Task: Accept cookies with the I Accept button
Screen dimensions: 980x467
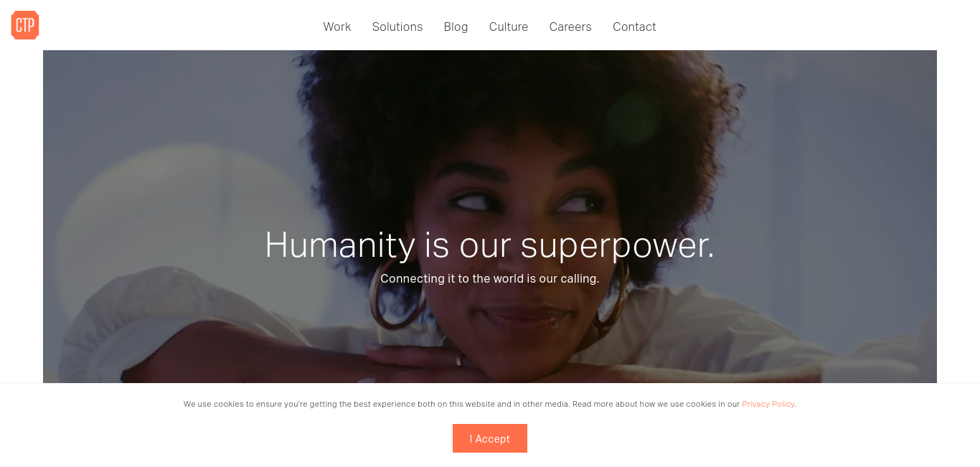Action: pyautogui.click(x=490, y=438)
